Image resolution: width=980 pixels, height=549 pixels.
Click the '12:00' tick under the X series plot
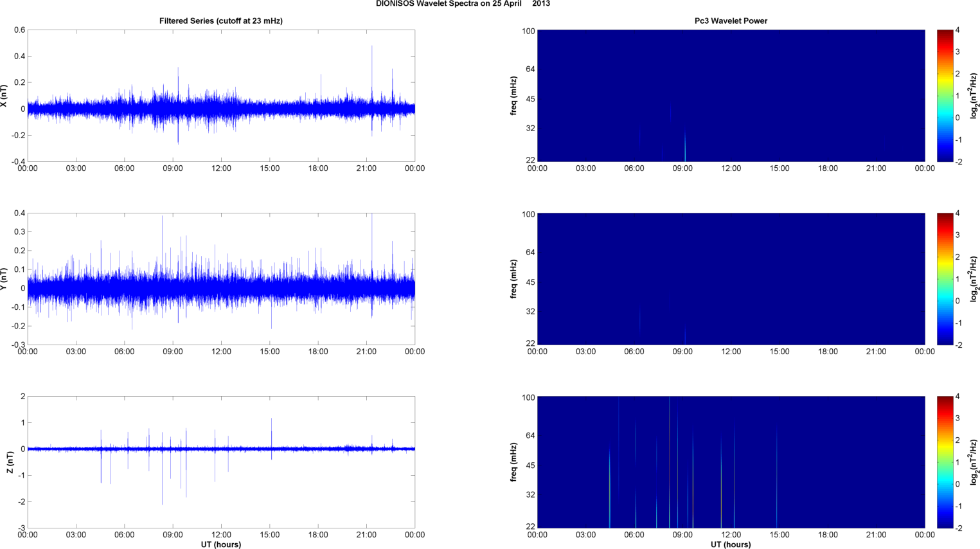pyautogui.click(x=221, y=168)
